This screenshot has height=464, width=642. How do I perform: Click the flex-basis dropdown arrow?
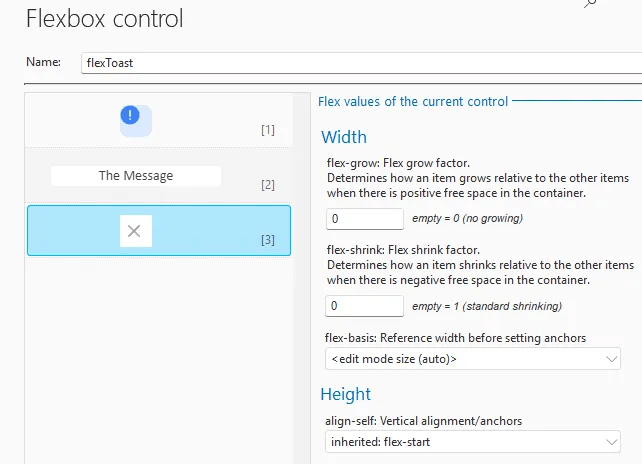612,358
